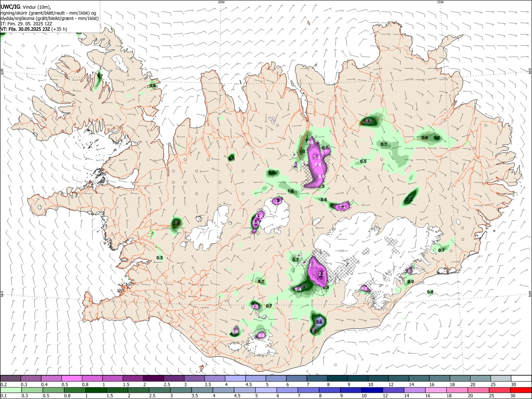Click the bright red swatch above 30
This screenshot has width=532, height=399.
point(520,390)
